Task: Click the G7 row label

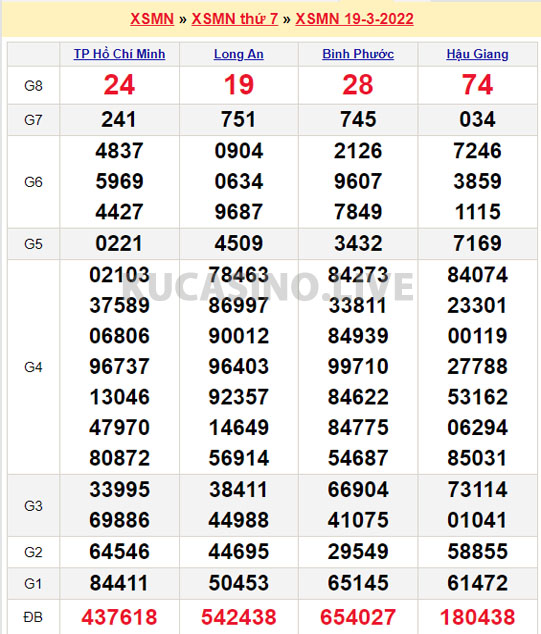Action: pos(33,120)
